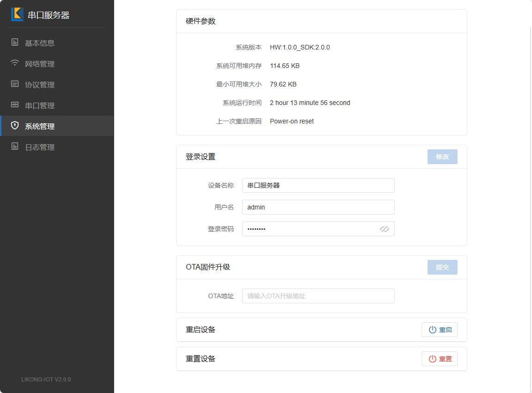
Task: Click the 最小可用堆大小 label
Action: point(239,84)
